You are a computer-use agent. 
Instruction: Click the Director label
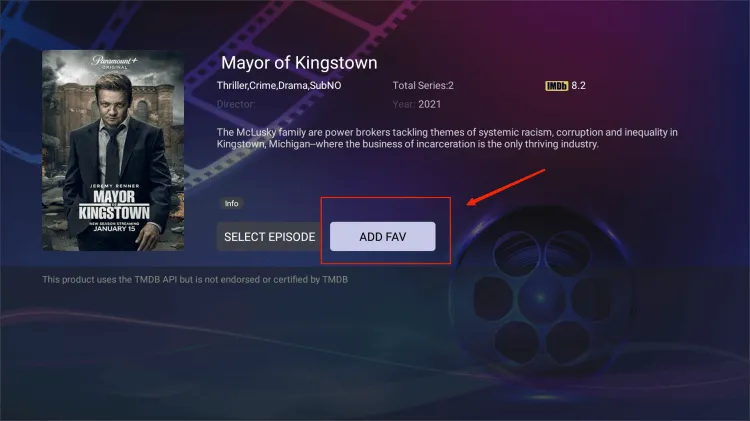236,104
